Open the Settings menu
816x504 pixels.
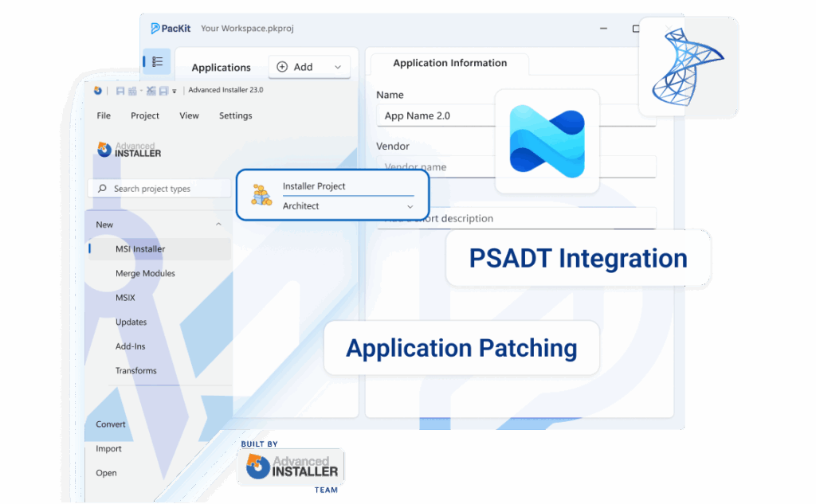click(235, 115)
